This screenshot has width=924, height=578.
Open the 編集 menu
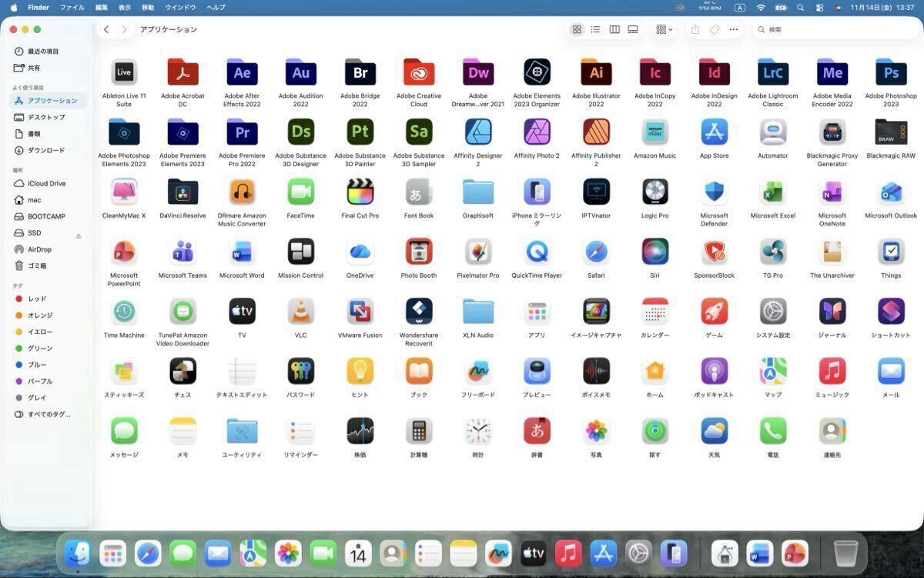102,7
